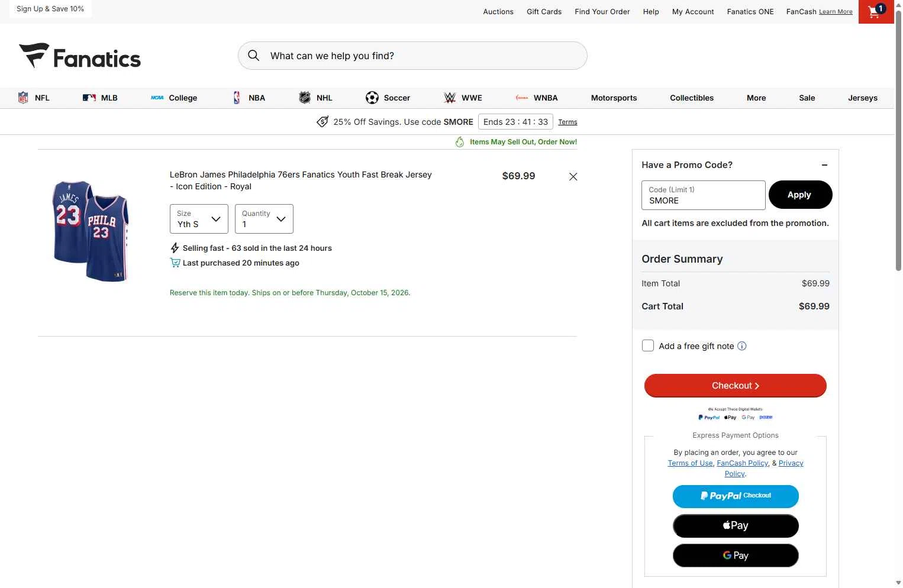The width and height of the screenshot is (903, 588).
Task: Enable Add a free gift note checkbox
Action: click(x=648, y=346)
